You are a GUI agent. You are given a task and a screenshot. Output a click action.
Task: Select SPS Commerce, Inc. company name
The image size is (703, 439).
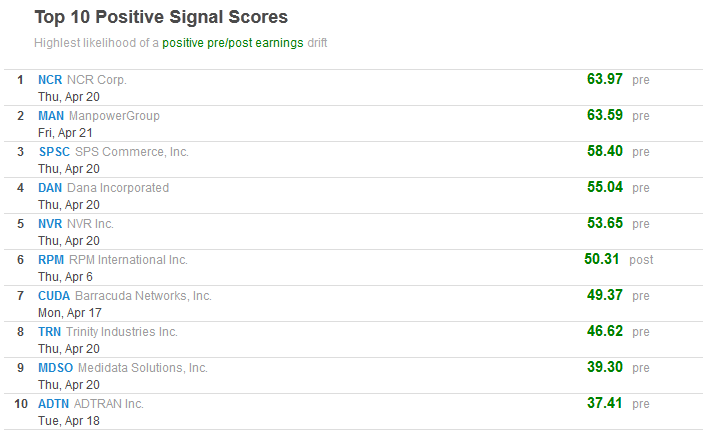pos(132,152)
